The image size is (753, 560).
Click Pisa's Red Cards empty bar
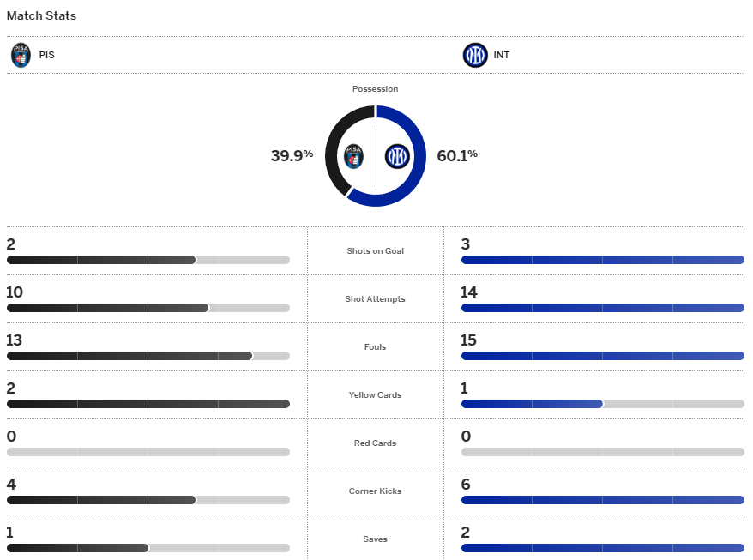tap(148, 452)
